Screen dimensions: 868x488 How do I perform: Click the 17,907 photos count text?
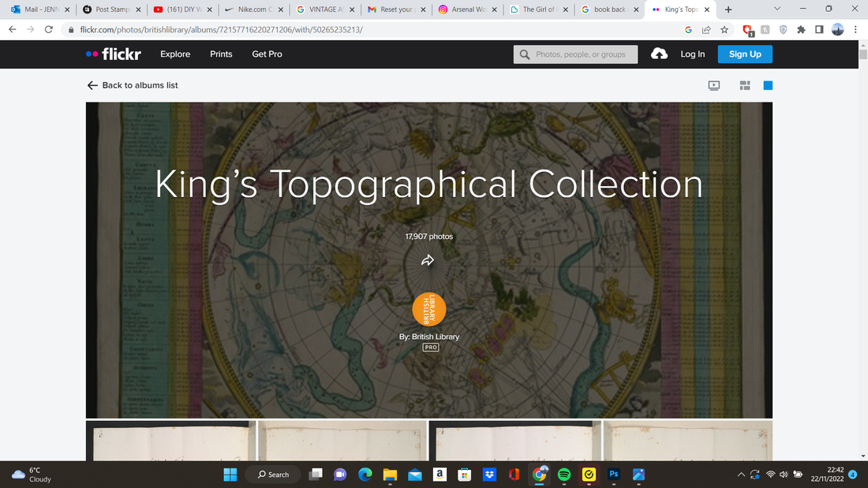click(x=429, y=237)
